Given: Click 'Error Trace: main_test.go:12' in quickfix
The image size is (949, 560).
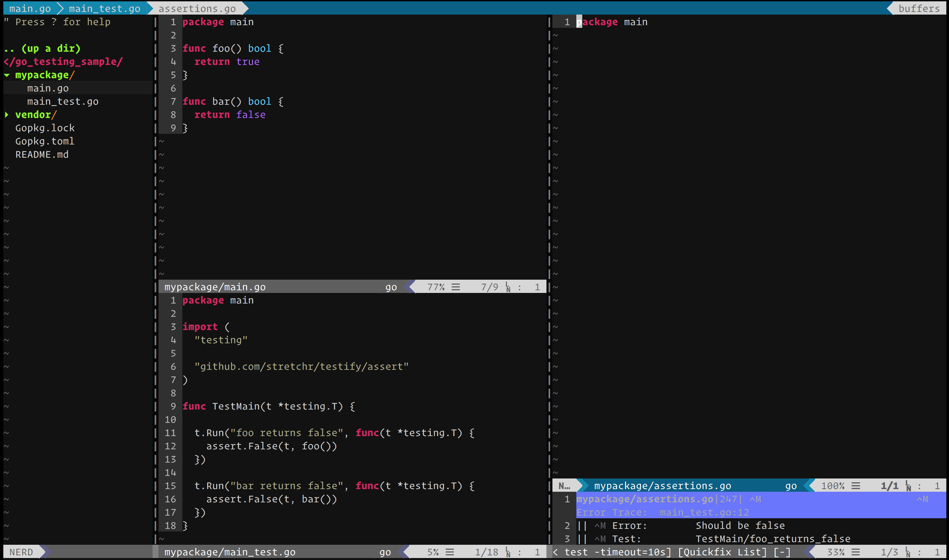Looking at the screenshot, I should pyautogui.click(x=663, y=512).
